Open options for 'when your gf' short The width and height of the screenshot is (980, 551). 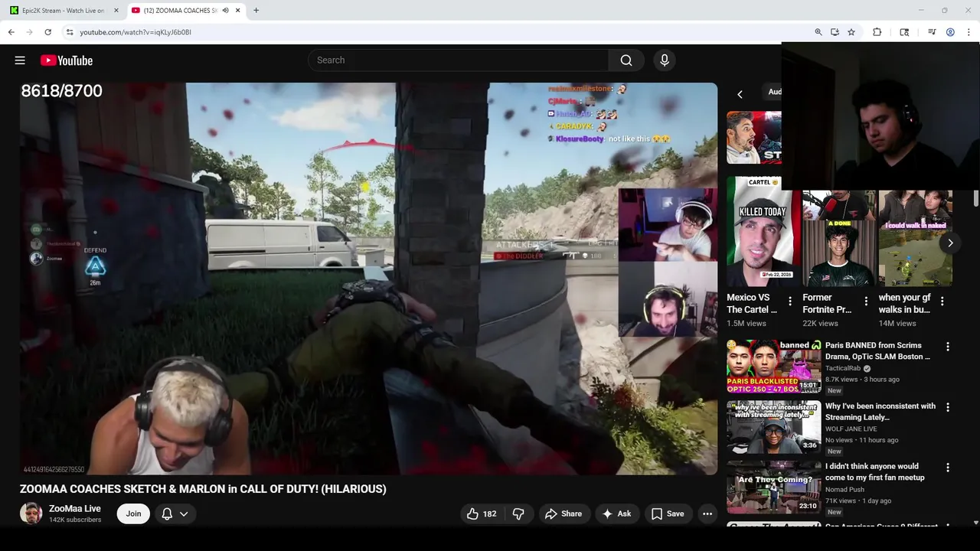942,302
